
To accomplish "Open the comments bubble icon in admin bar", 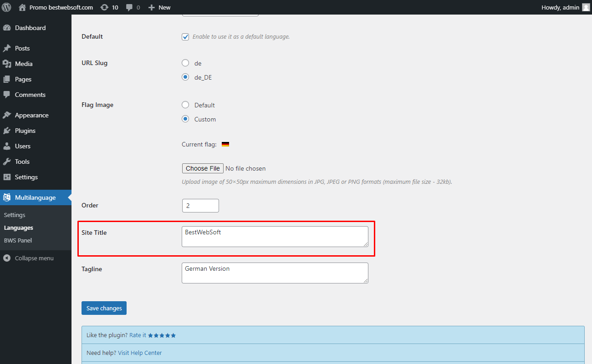I will (x=130, y=7).
